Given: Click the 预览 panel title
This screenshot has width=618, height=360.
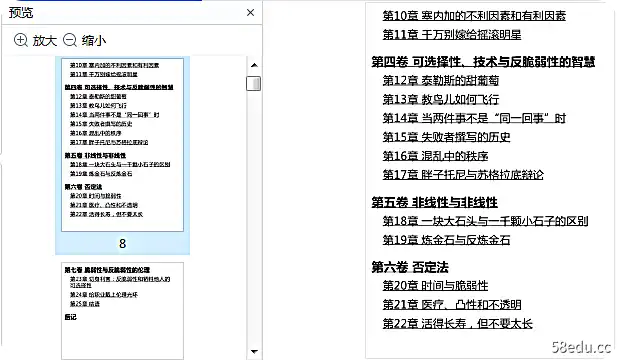Looking at the screenshot, I should (21, 13).
